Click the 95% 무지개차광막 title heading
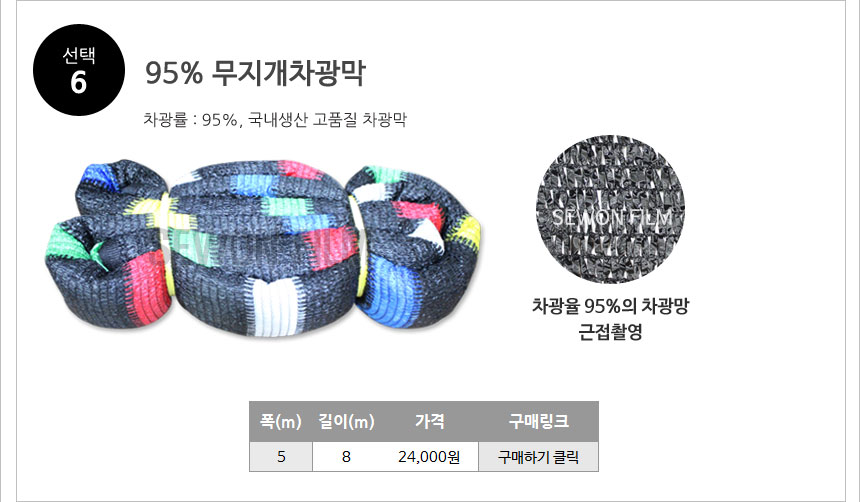Screen dimensions: 860x502 click(255, 72)
